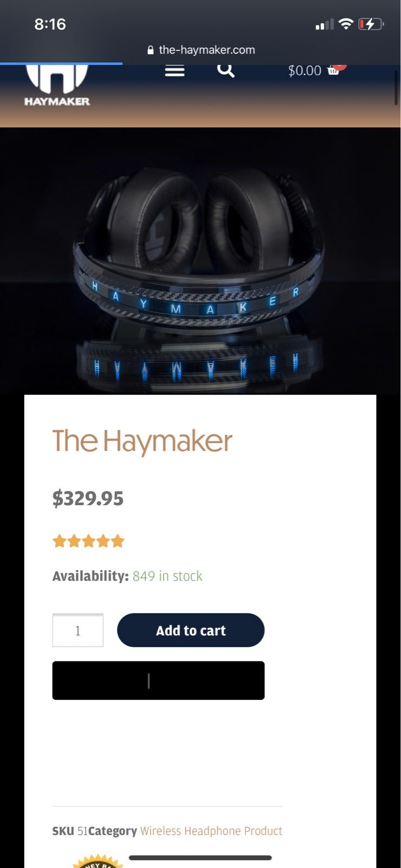Tap the Wi-Fi status icon
Viewport: 401px width, 868px height.
[346, 24]
